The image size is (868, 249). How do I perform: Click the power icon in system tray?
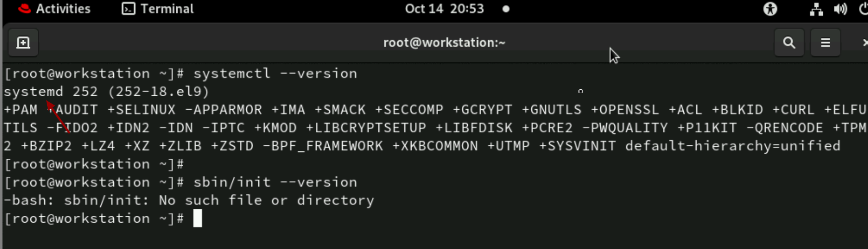coord(864,9)
